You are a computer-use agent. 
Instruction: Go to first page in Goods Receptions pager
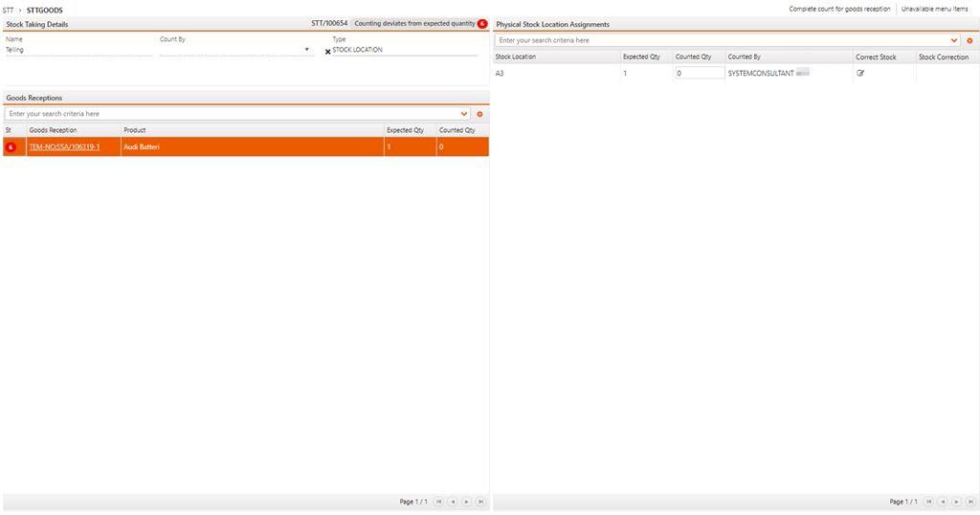(438, 502)
